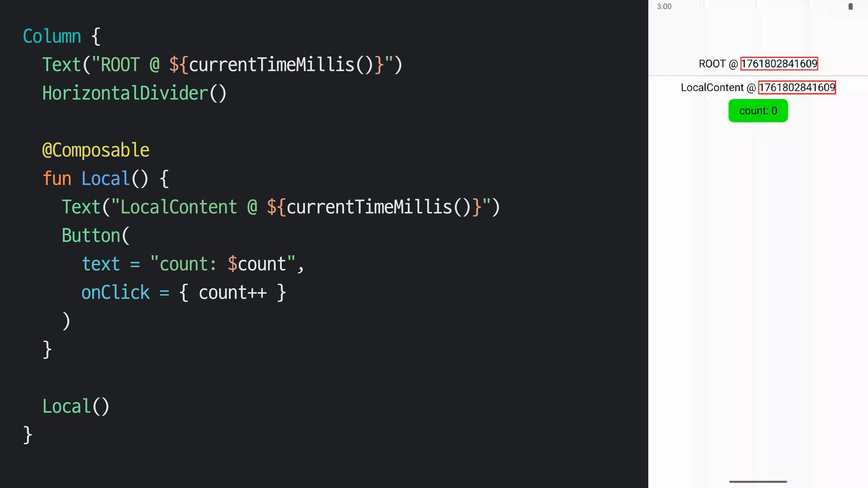The width and height of the screenshot is (868, 488).
Task: Click the HorizontalDivider() code line
Action: (x=134, y=93)
